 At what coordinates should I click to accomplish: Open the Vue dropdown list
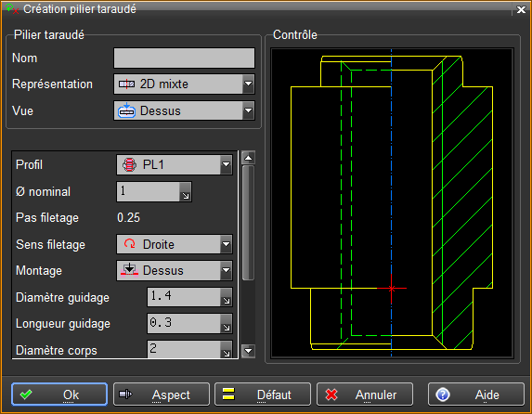point(248,110)
